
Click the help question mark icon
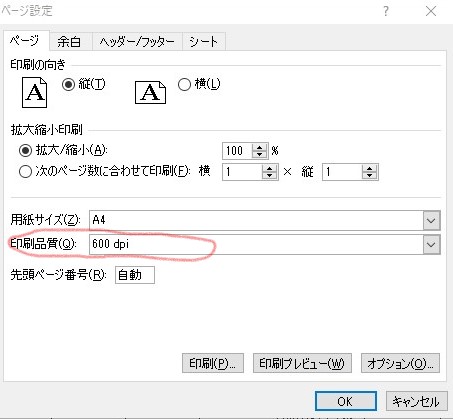386,11
